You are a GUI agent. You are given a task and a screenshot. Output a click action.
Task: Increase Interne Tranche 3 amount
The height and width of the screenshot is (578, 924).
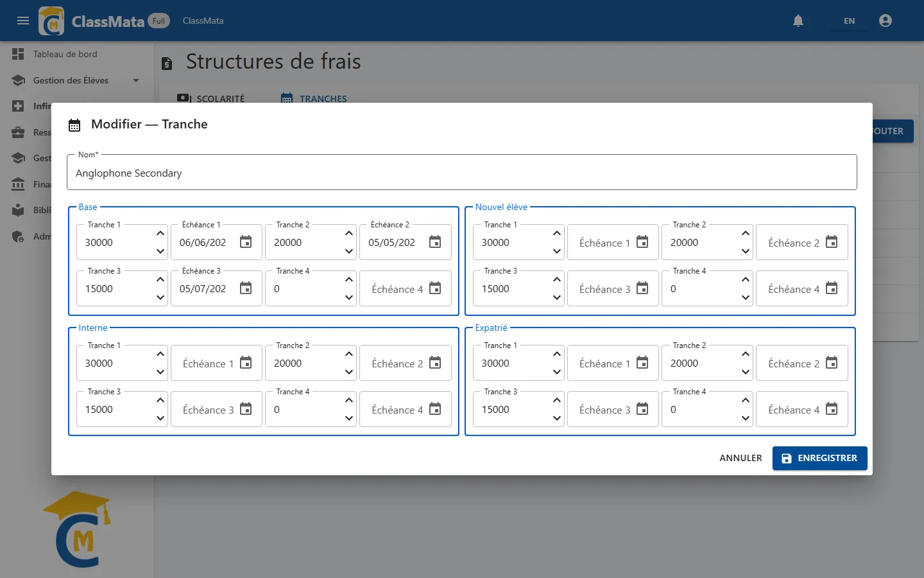point(160,400)
